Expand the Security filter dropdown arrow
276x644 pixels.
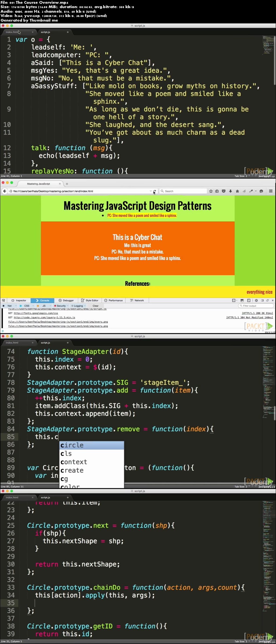(68, 306)
